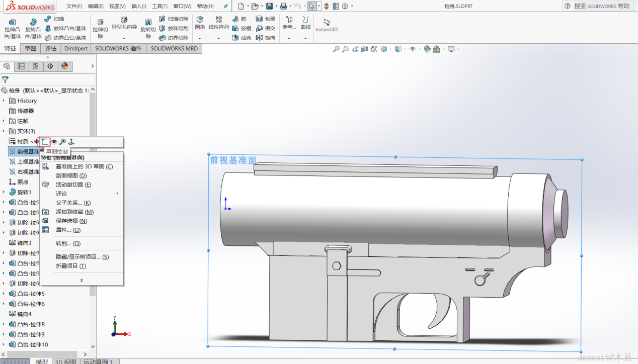Click the 镜向 mirror feature tool
Viewport: 638px width, 364px height.
point(266,38)
